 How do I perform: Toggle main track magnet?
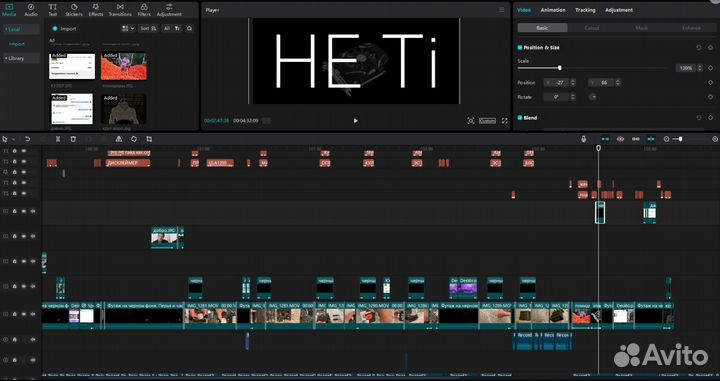(x=605, y=139)
